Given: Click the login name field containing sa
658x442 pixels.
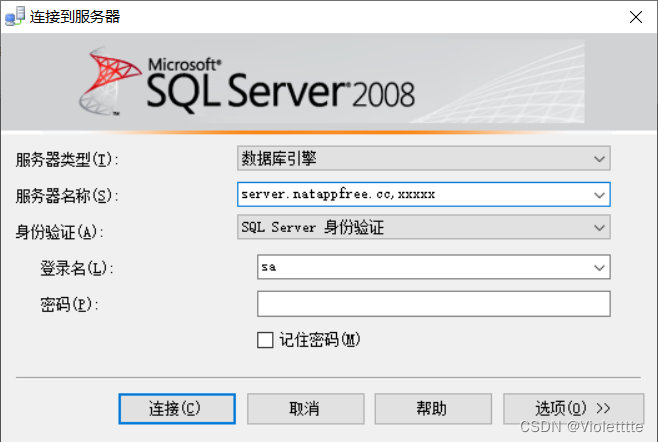Looking at the screenshot, I should [433, 267].
